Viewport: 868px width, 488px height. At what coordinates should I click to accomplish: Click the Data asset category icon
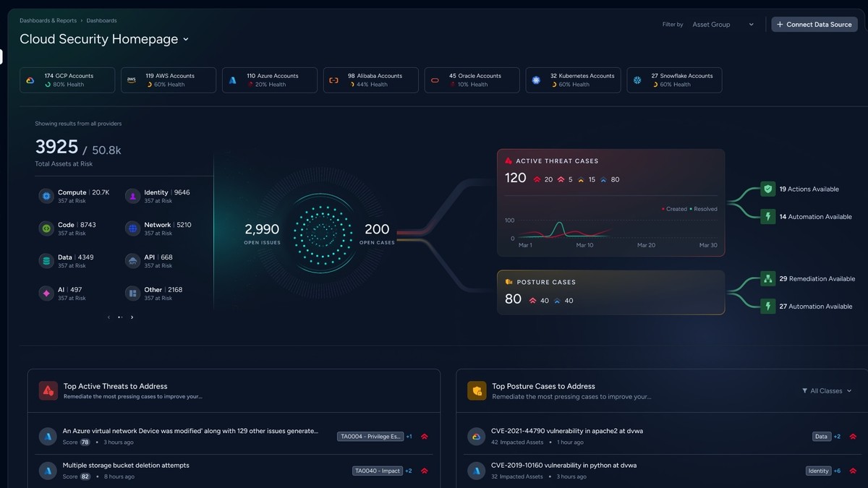[x=46, y=260]
